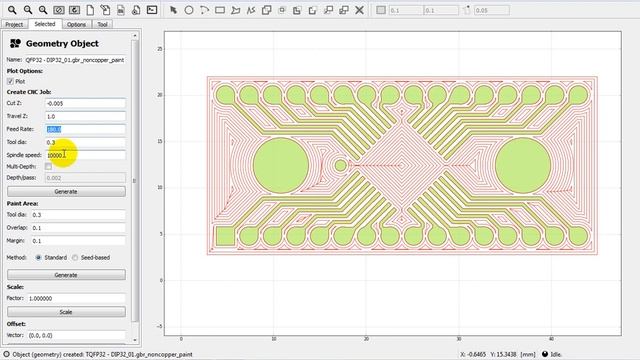Click the Spindle speed input field
The height and width of the screenshot is (360, 640).
pyautogui.click(x=85, y=155)
